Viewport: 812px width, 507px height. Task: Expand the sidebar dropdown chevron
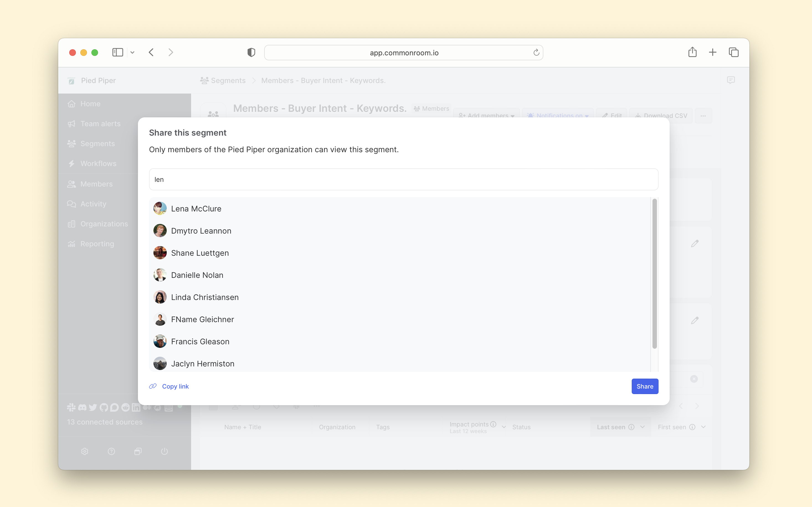(x=133, y=52)
